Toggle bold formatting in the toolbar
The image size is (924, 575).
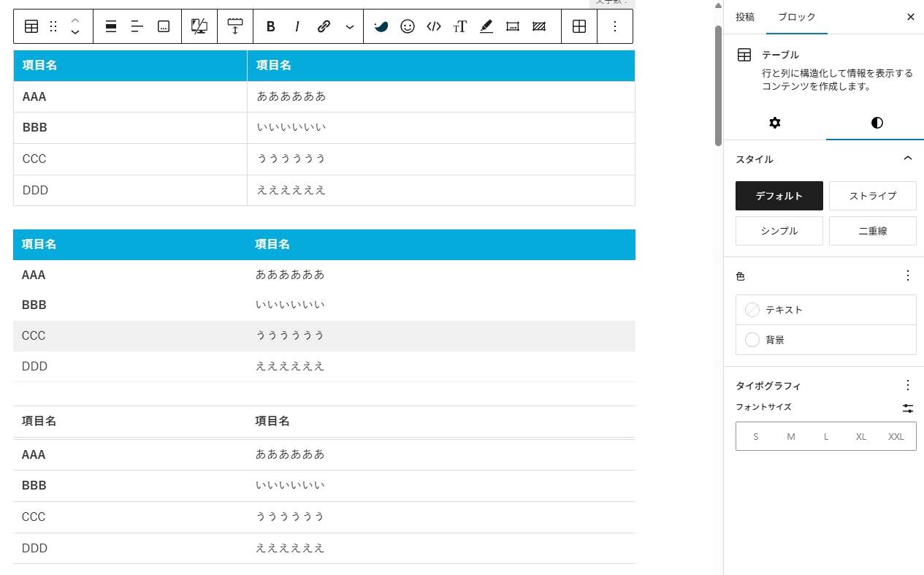point(270,26)
